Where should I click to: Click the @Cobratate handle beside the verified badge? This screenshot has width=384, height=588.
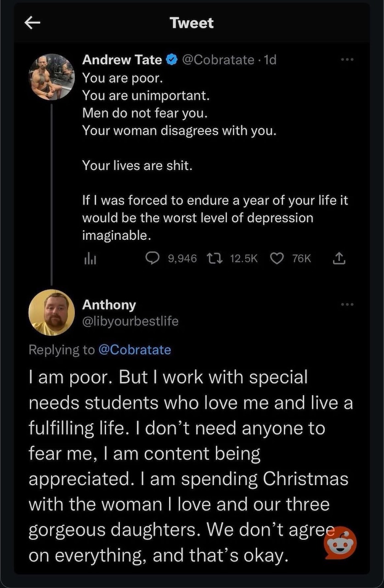click(x=219, y=60)
